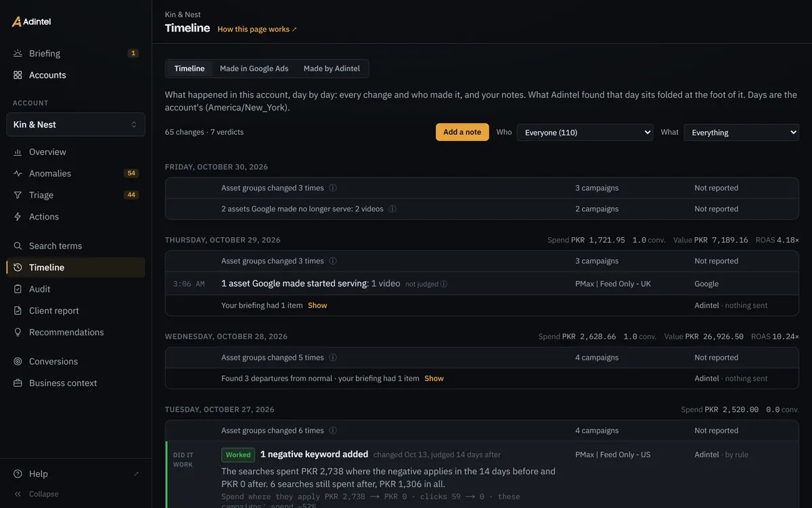The image size is (812, 508).
Task: Click PMax | Feed Only - UK cell
Action: click(x=613, y=284)
